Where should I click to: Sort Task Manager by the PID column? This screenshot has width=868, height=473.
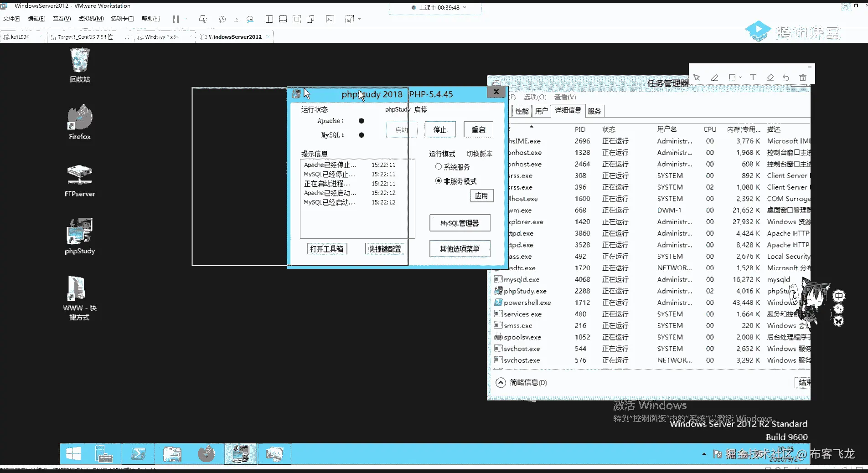pos(580,129)
